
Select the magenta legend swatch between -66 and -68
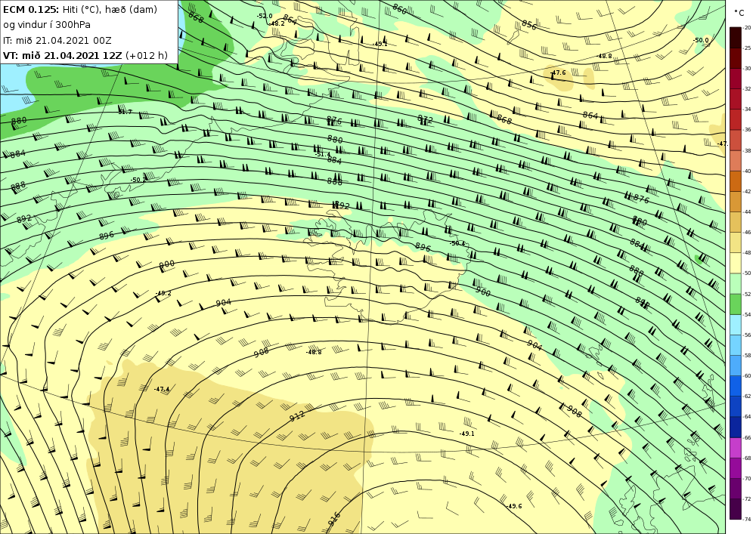point(736,448)
